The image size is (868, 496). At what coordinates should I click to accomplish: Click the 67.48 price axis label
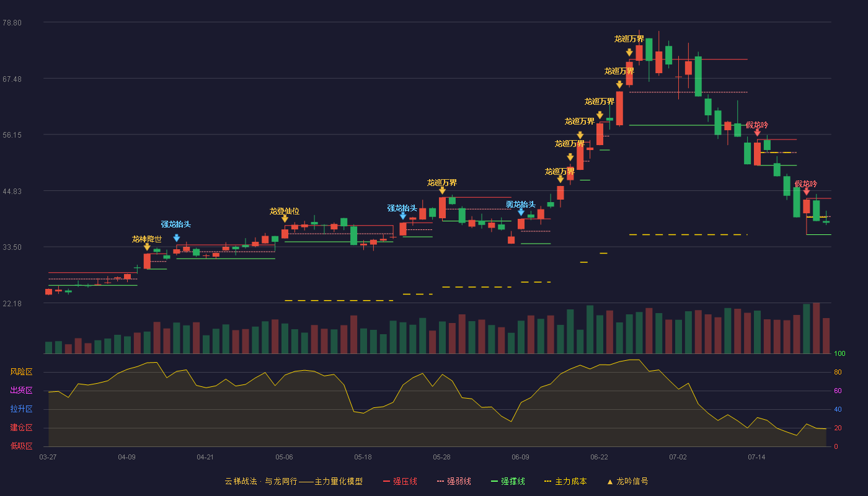pyautogui.click(x=12, y=79)
